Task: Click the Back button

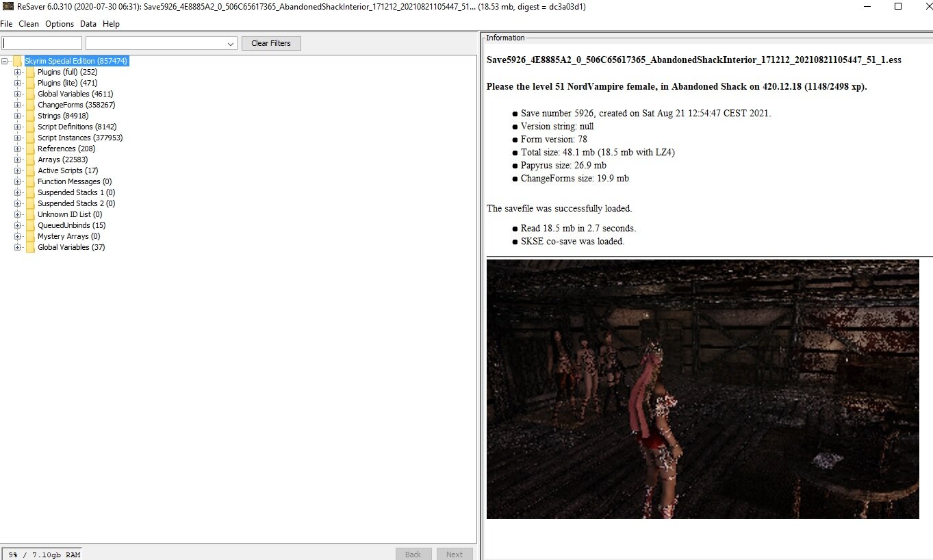Action: tap(413, 554)
